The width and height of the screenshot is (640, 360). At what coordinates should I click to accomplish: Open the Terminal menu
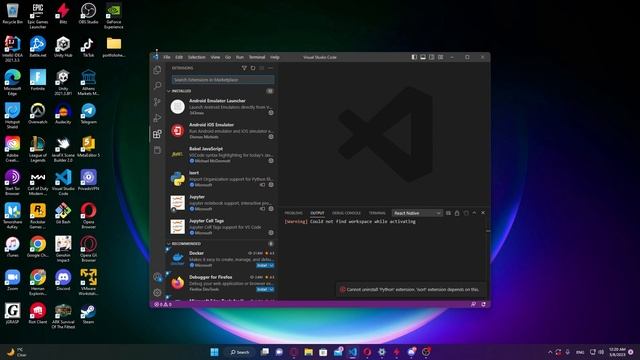[257, 57]
